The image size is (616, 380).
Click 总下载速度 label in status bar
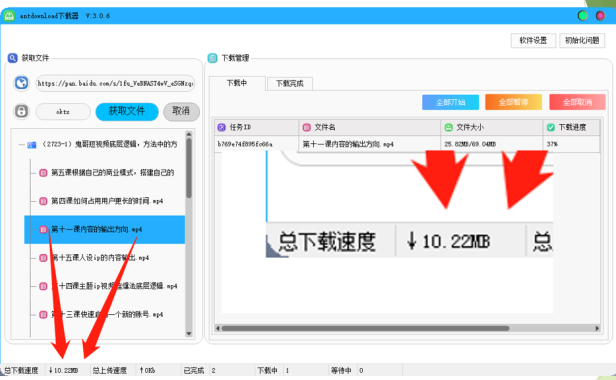[x=21, y=371]
